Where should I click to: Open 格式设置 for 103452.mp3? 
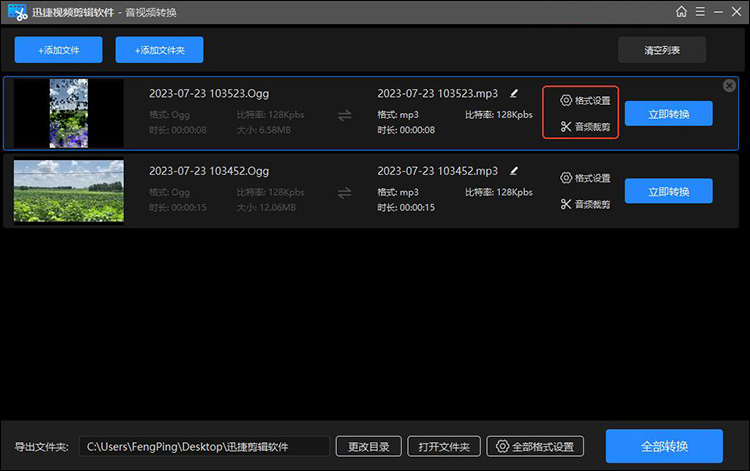pyautogui.click(x=585, y=178)
